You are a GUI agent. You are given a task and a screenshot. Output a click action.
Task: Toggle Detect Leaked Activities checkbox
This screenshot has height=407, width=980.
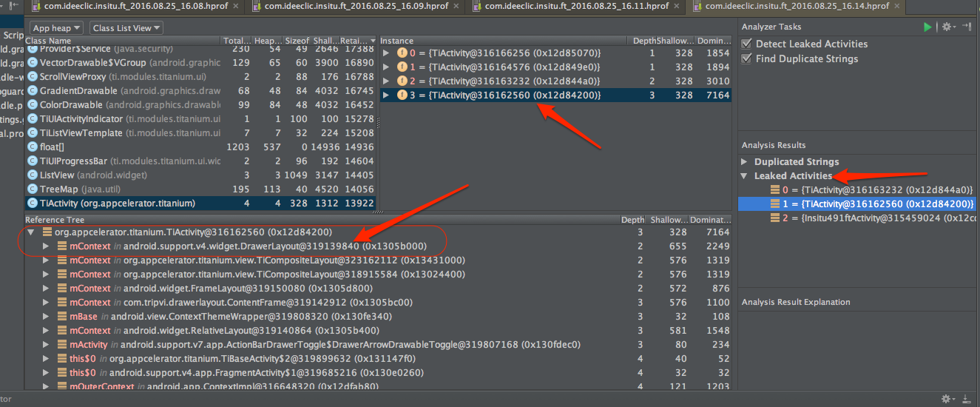746,44
